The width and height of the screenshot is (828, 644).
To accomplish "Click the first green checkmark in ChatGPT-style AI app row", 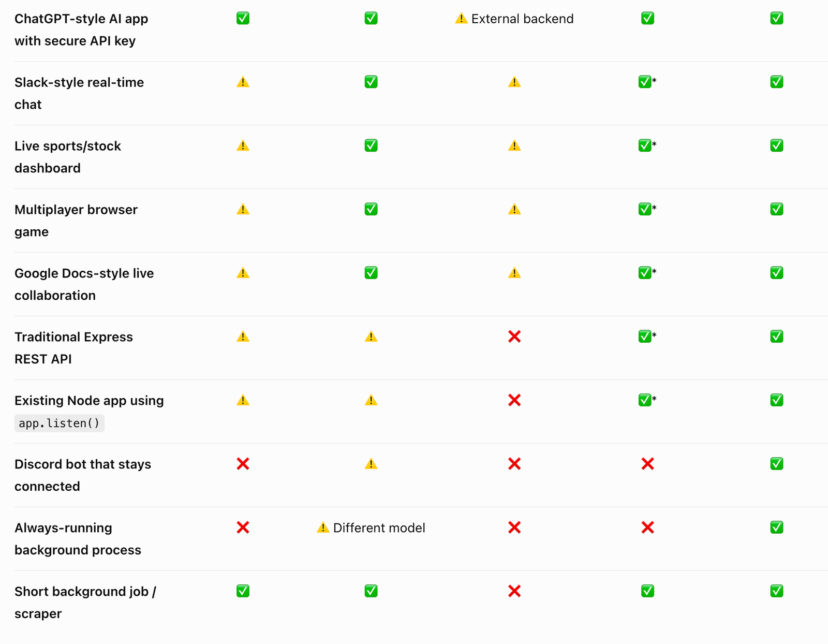I will [x=243, y=19].
